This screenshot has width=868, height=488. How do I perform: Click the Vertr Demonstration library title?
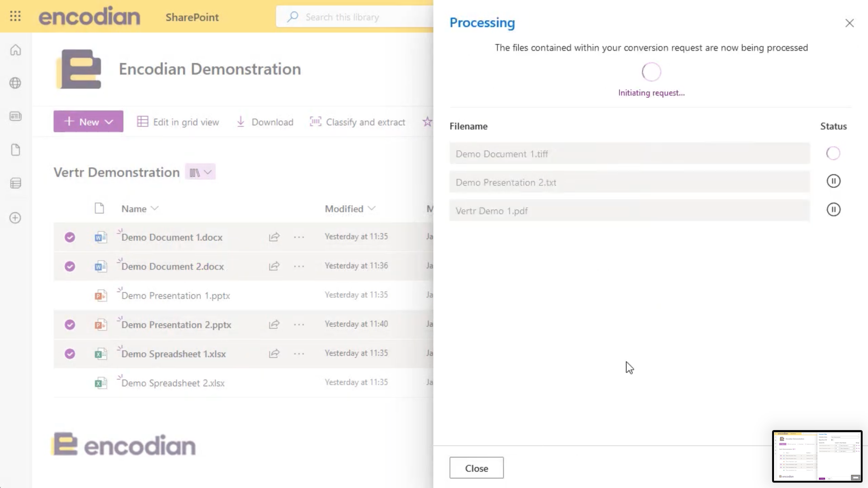[117, 172]
